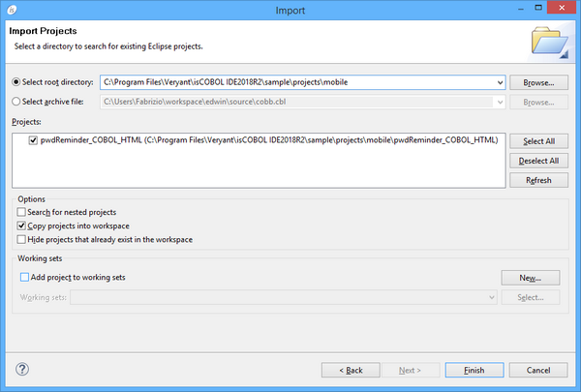The height and width of the screenshot is (392, 581).
Task: Tick Add project to working sets
Action: pyautogui.click(x=25, y=277)
